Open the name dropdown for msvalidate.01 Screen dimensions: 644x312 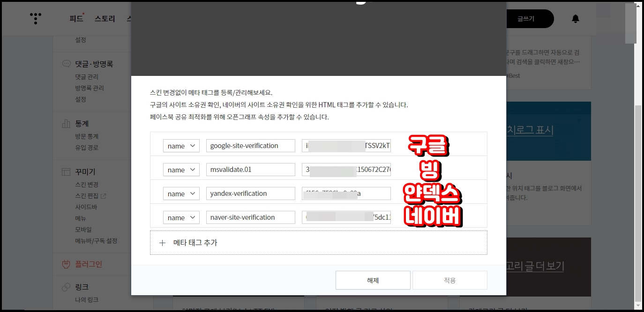181,170
